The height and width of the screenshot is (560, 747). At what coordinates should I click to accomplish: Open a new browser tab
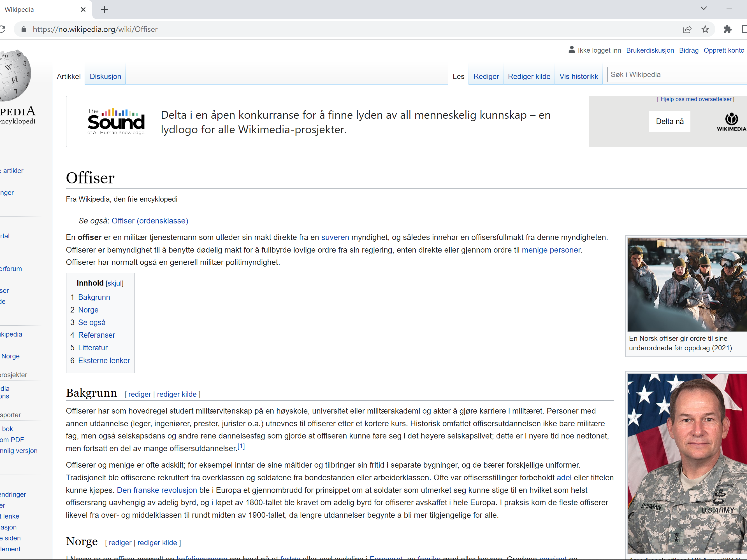(104, 10)
